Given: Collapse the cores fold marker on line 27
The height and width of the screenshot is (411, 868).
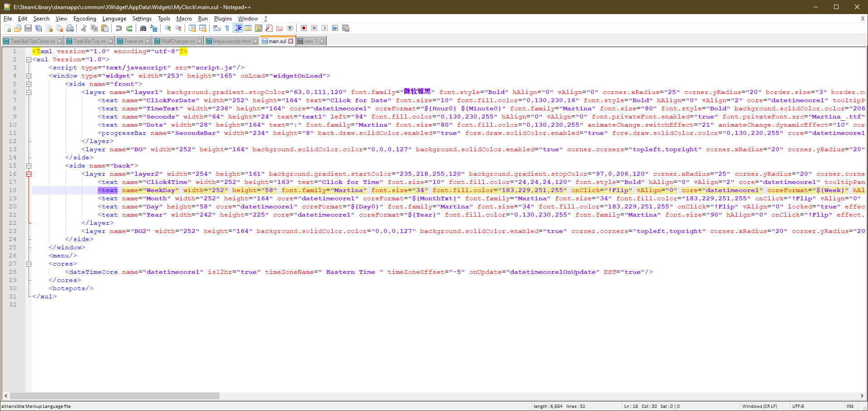Looking at the screenshot, I should point(29,264).
